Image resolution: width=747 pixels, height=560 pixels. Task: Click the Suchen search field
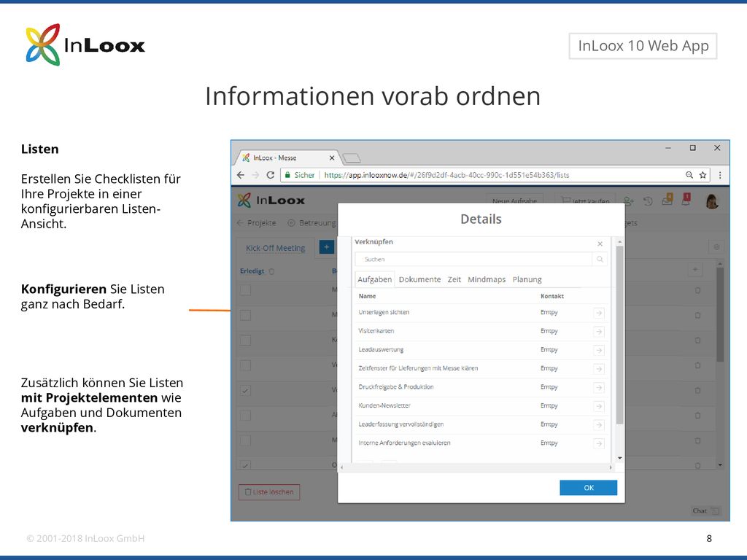[x=473, y=259]
